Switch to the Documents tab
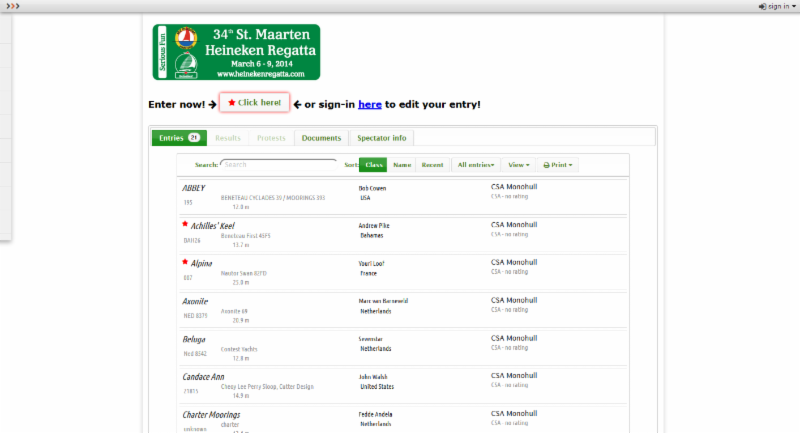Screen dimensions: 800x433 321,138
